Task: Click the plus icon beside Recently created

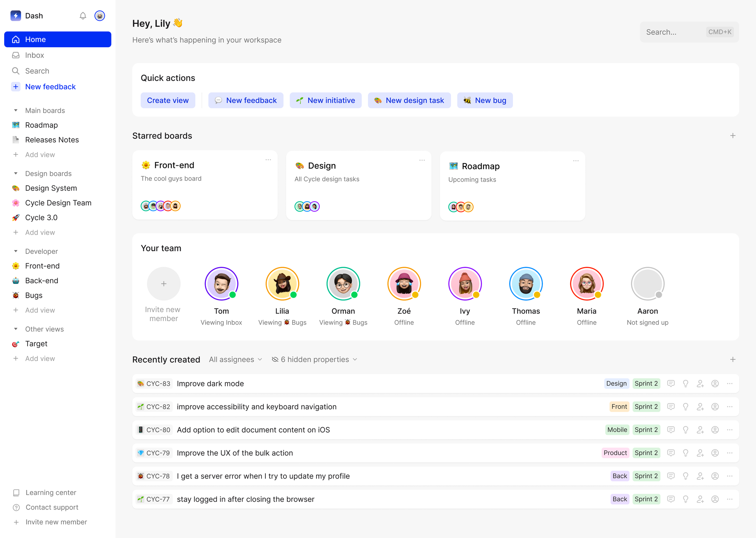Action: coord(733,359)
